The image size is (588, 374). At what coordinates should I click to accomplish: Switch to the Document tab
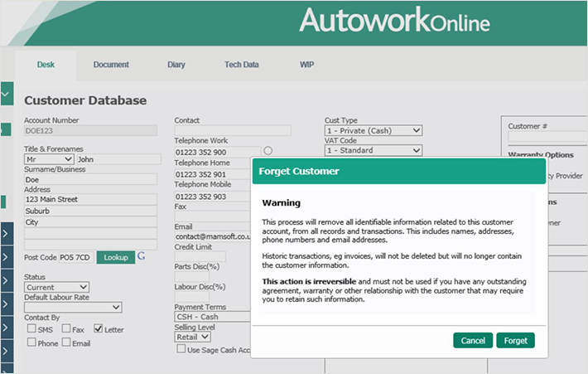(111, 65)
